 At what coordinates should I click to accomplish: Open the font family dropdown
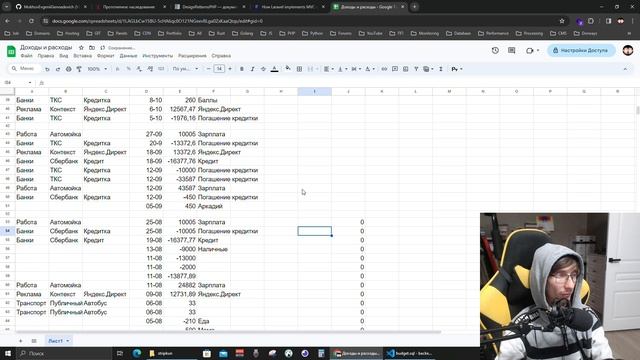click(185, 69)
